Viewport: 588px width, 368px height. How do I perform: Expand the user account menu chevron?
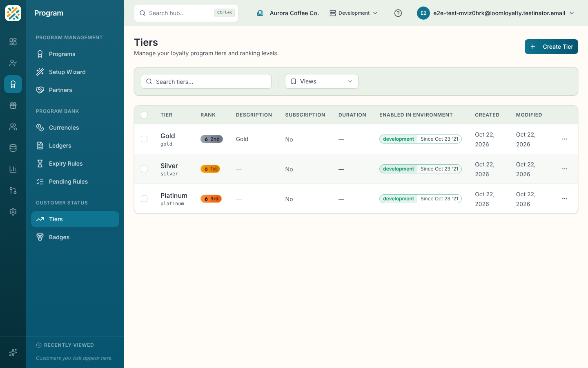coord(572,13)
